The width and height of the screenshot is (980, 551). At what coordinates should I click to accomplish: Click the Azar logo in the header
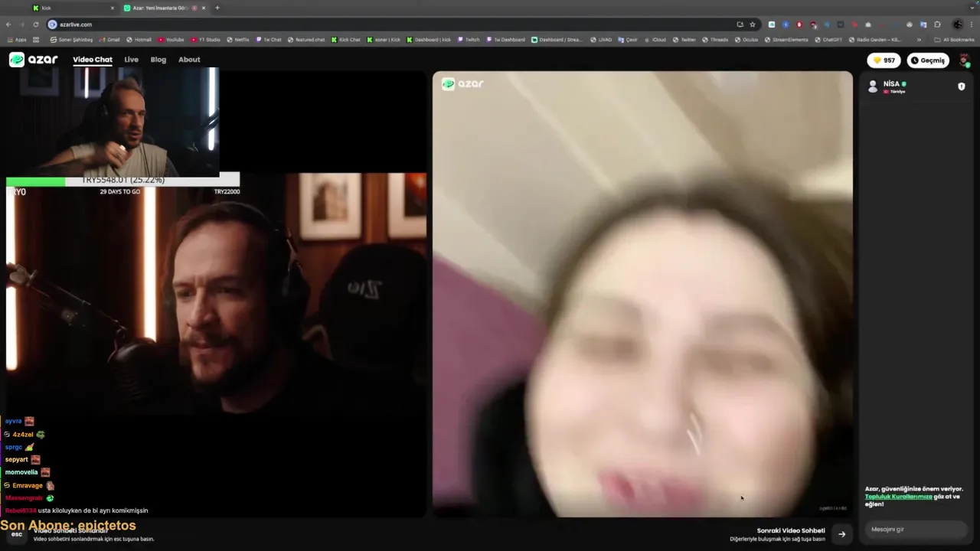[x=33, y=60]
